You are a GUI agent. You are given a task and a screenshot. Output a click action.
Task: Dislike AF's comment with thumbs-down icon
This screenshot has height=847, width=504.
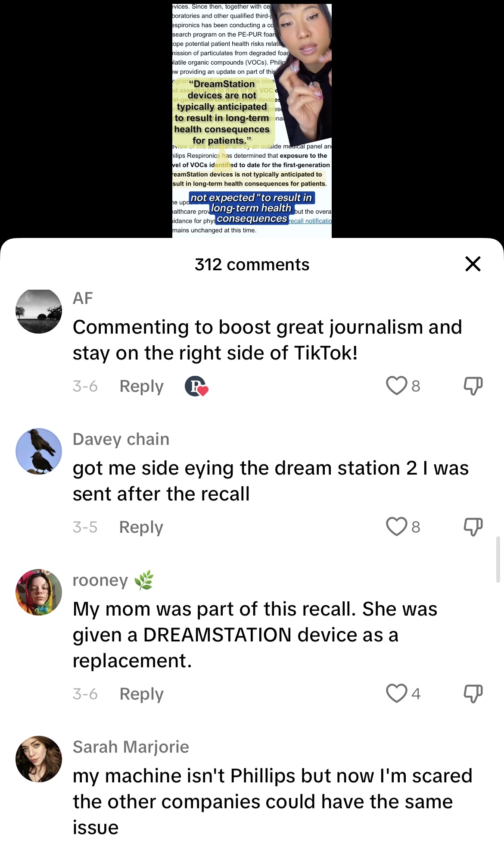(473, 386)
